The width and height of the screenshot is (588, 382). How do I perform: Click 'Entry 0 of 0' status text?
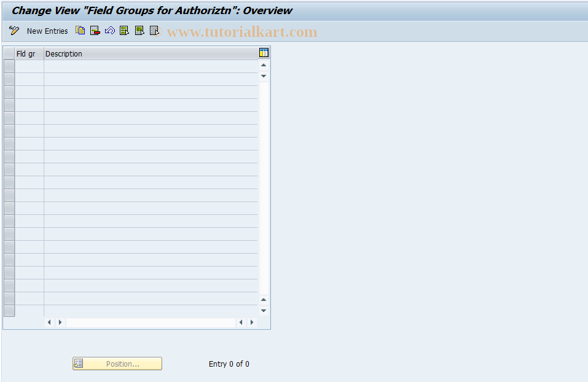229,364
